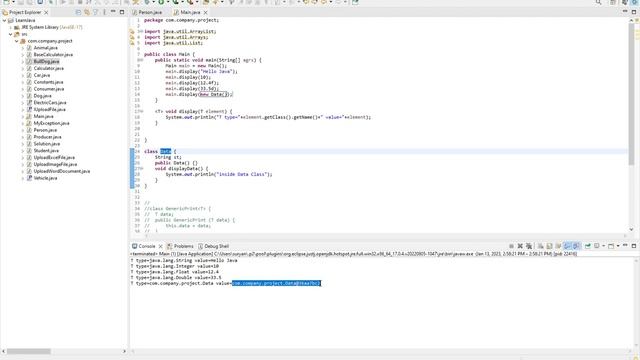
Task: Click Display Selected Console icon
Action: pyautogui.click(x=597, y=246)
